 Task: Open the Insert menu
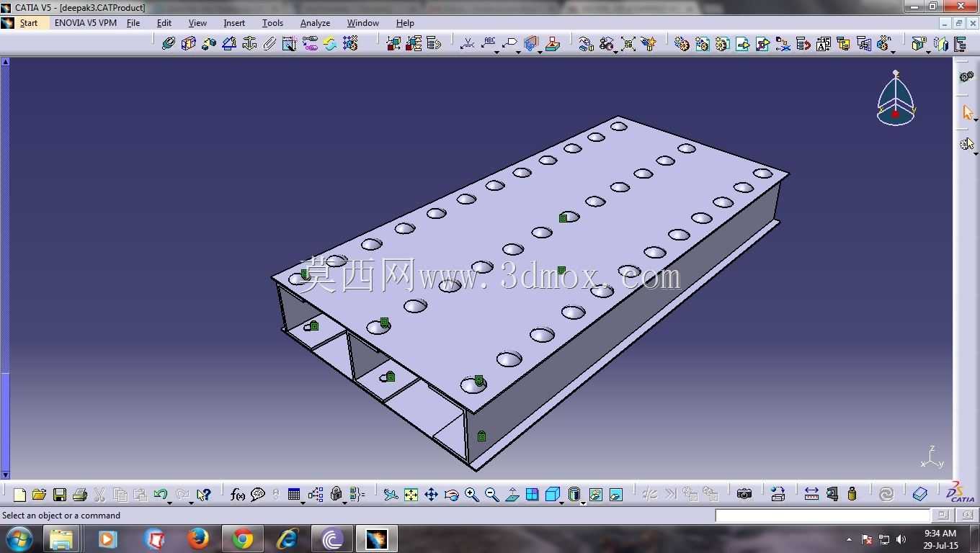234,23
